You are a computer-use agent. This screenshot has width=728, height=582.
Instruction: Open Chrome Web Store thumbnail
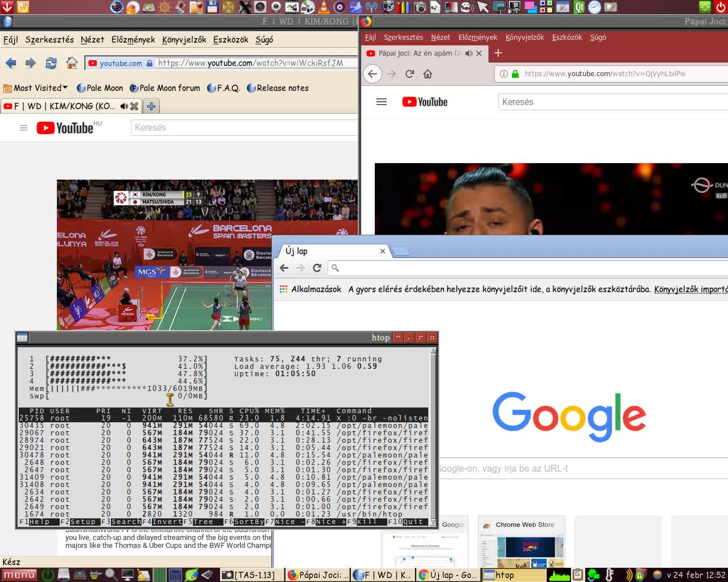pos(522,542)
